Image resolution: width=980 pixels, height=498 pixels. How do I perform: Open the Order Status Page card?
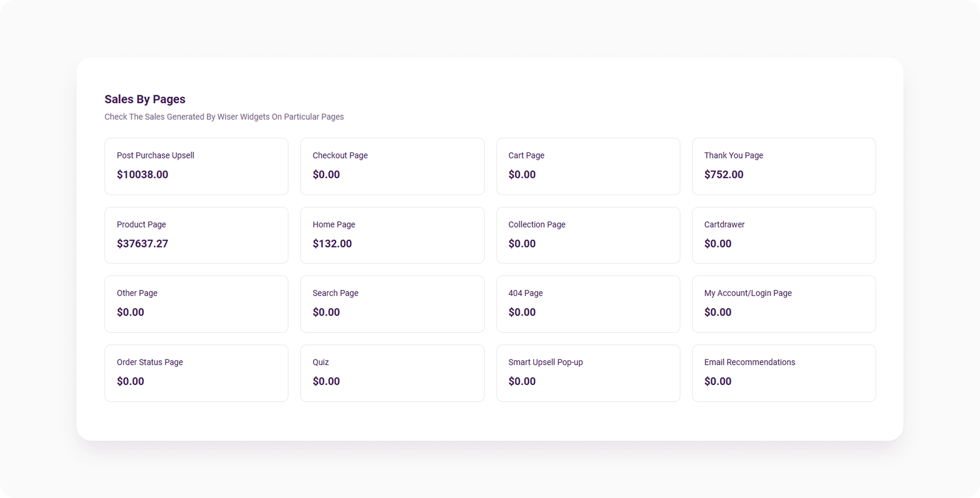coord(196,373)
